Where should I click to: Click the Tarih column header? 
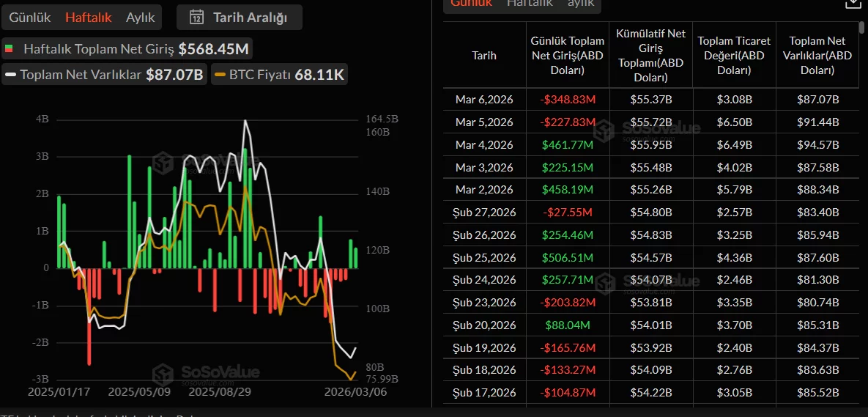coord(484,56)
